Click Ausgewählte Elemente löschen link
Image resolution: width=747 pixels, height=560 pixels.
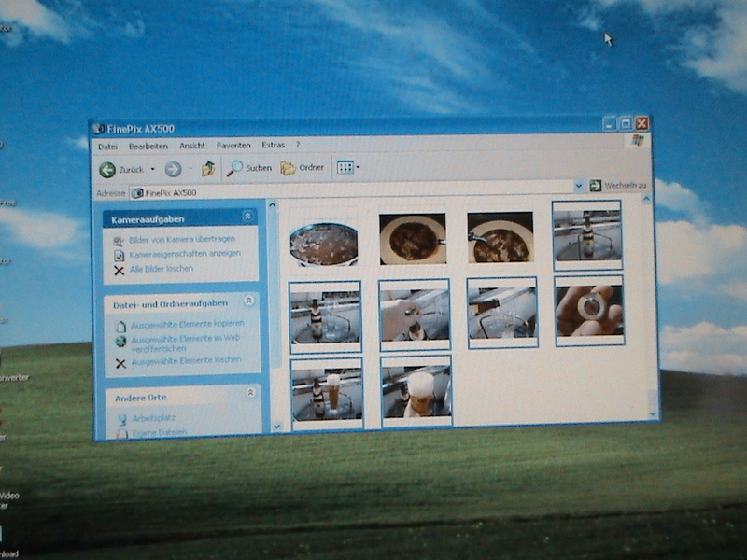pos(186,360)
